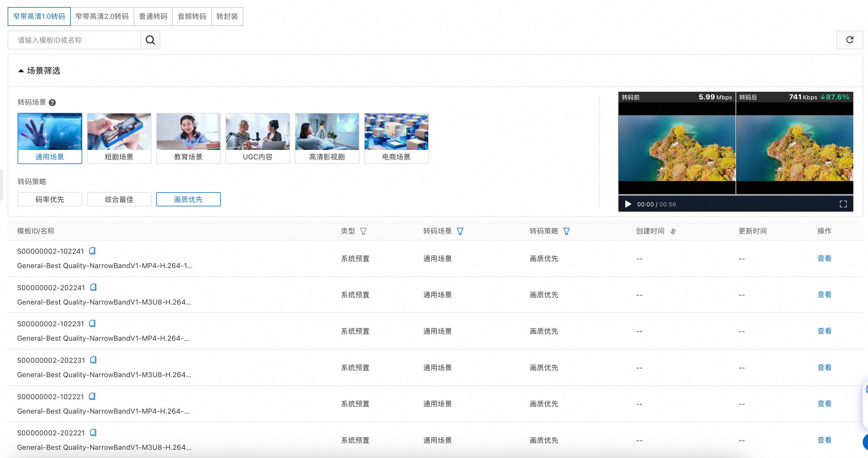Click the refresh icon button
Viewport: 868px width, 458px height.
coord(849,40)
